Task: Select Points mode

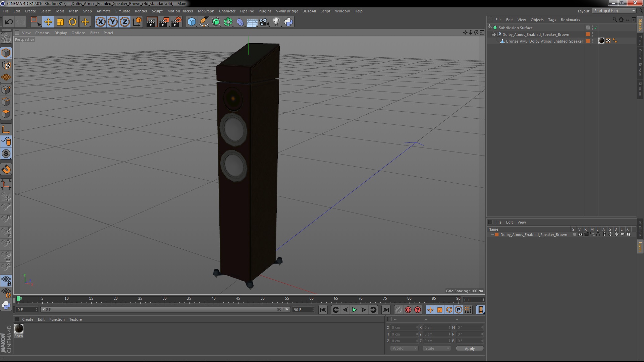Action: coord(6,90)
